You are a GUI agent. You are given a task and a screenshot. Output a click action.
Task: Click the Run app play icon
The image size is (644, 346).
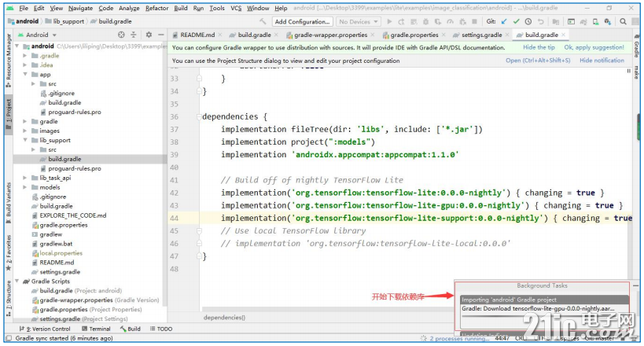pyautogui.click(x=389, y=21)
